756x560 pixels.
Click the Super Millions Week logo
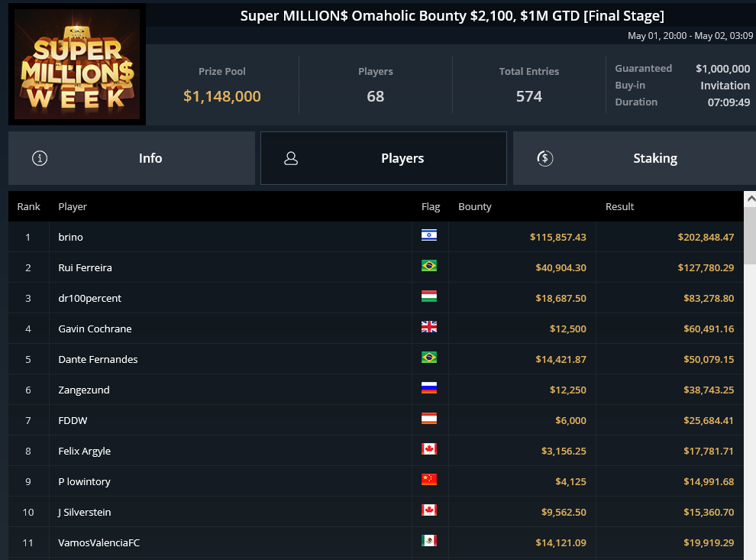pyautogui.click(x=77, y=64)
